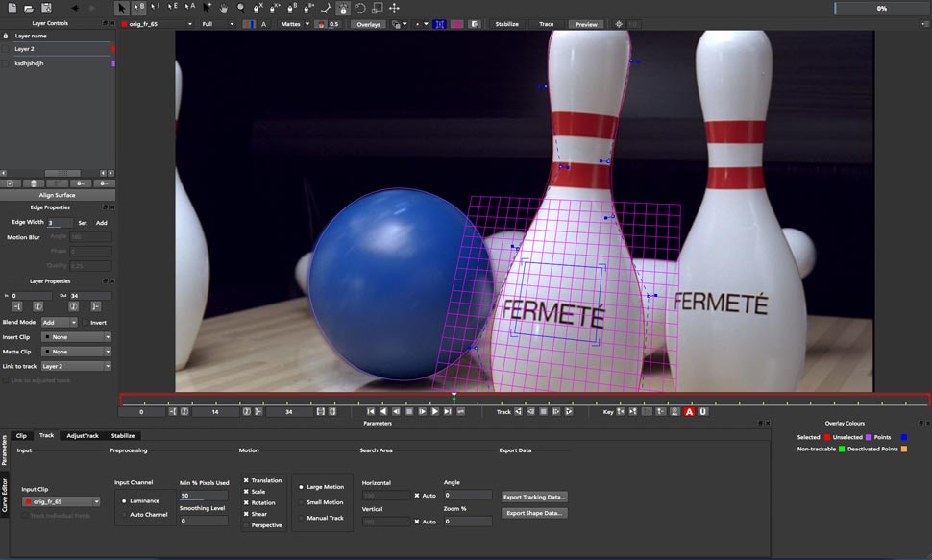Click the Export Tracking Data button
This screenshot has height=560, width=932.
click(535, 497)
